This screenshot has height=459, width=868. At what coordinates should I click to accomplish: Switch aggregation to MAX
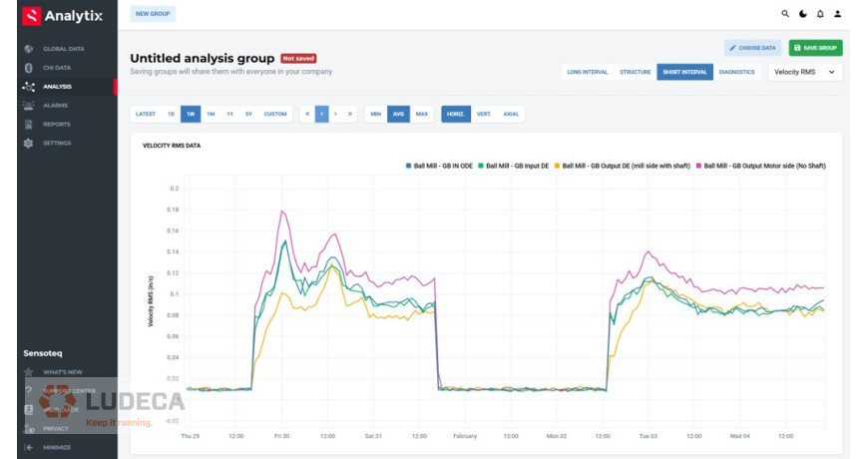(422, 114)
